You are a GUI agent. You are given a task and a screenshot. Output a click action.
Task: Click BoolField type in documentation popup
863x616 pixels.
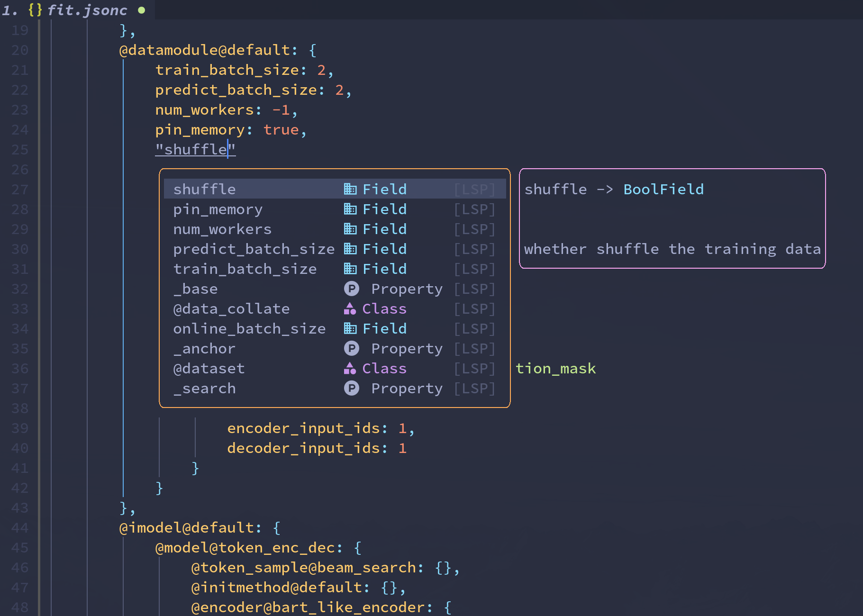click(x=663, y=189)
